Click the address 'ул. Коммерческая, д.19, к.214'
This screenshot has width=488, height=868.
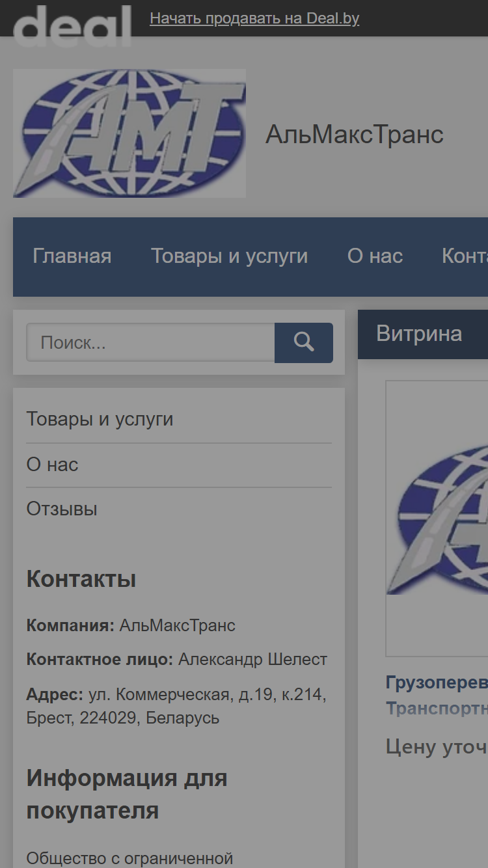(208, 695)
